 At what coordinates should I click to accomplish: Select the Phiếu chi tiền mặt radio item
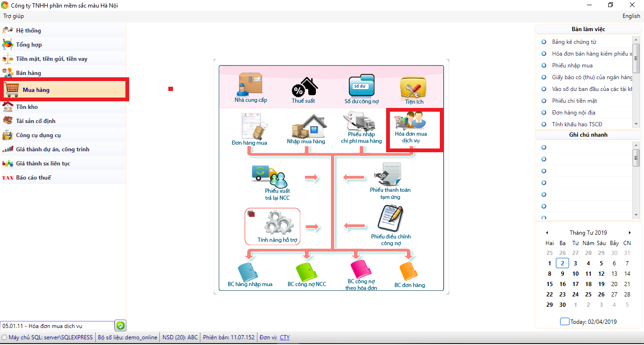click(x=544, y=101)
